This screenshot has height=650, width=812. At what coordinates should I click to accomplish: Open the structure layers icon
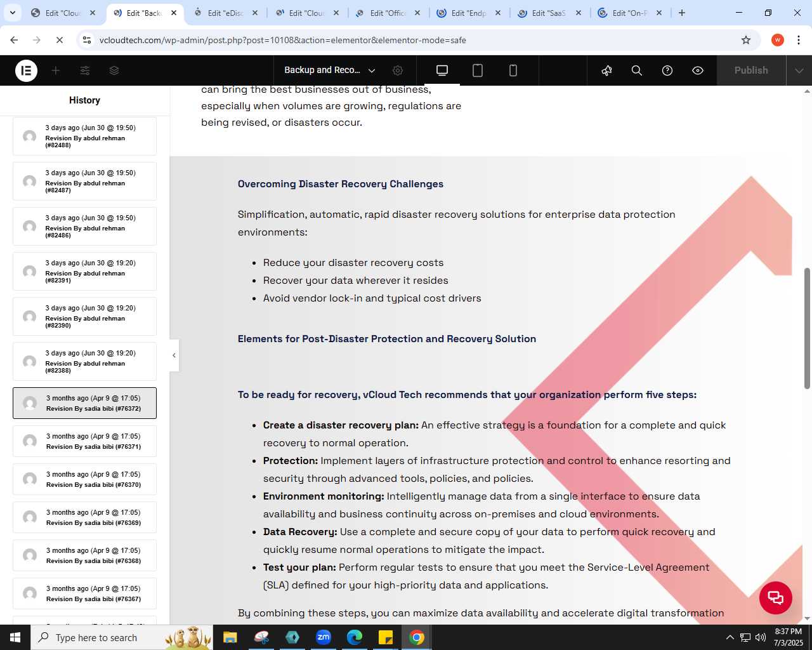coord(114,70)
